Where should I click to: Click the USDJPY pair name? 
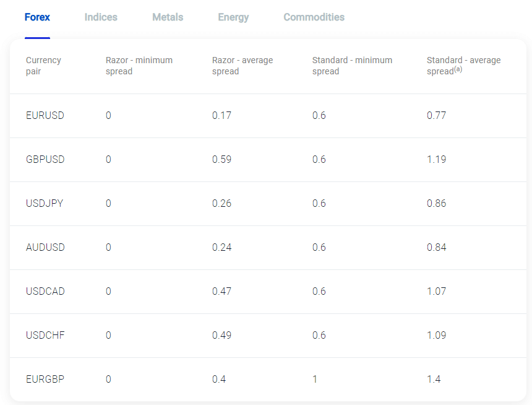tap(45, 203)
